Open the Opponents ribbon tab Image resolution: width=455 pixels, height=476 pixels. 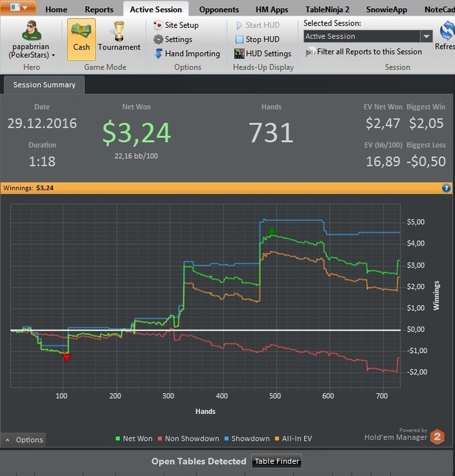tap(219, 10)
